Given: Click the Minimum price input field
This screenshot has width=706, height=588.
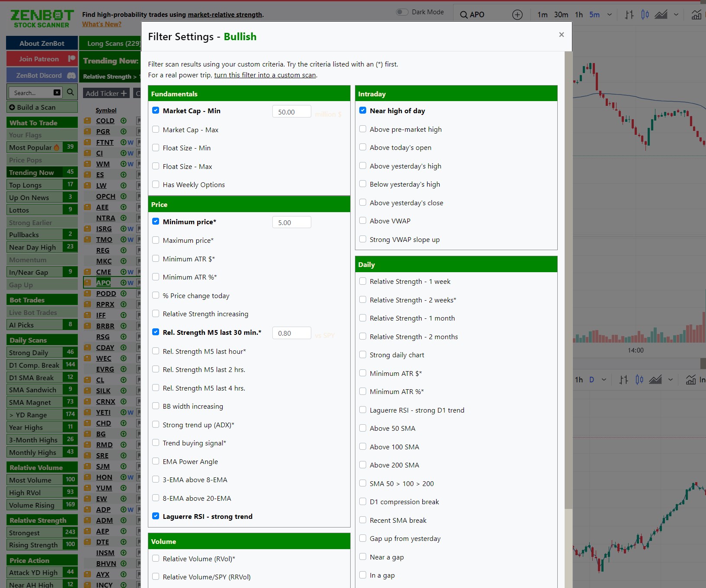Looking at the screenshot, I should [291, 222].
